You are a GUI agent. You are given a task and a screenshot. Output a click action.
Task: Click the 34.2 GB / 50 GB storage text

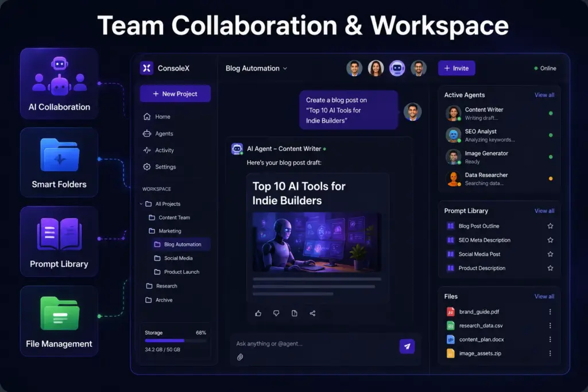click(x=163, y=350)
